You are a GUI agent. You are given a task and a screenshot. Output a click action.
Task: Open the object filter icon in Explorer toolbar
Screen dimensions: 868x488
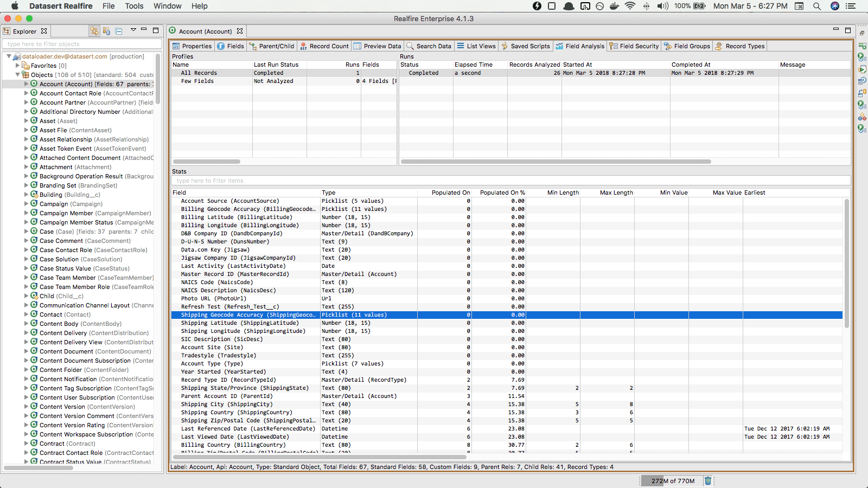(107, 31)
